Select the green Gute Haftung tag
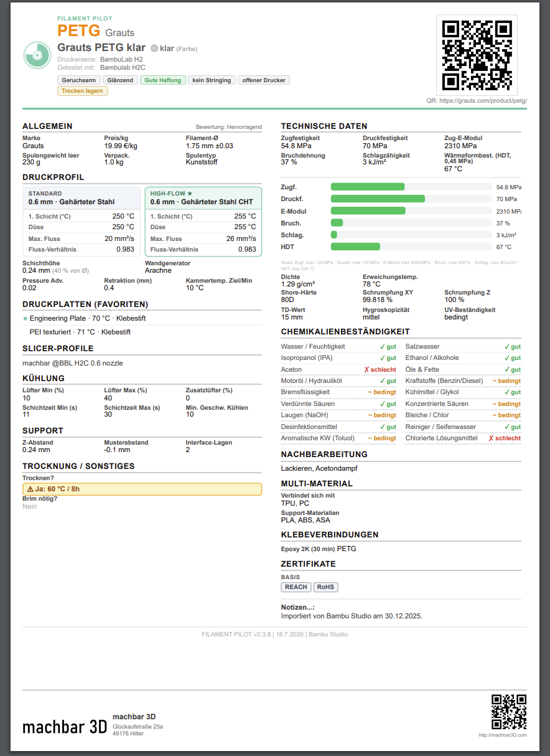Screen dimensions: 550x756 [163, 80]
